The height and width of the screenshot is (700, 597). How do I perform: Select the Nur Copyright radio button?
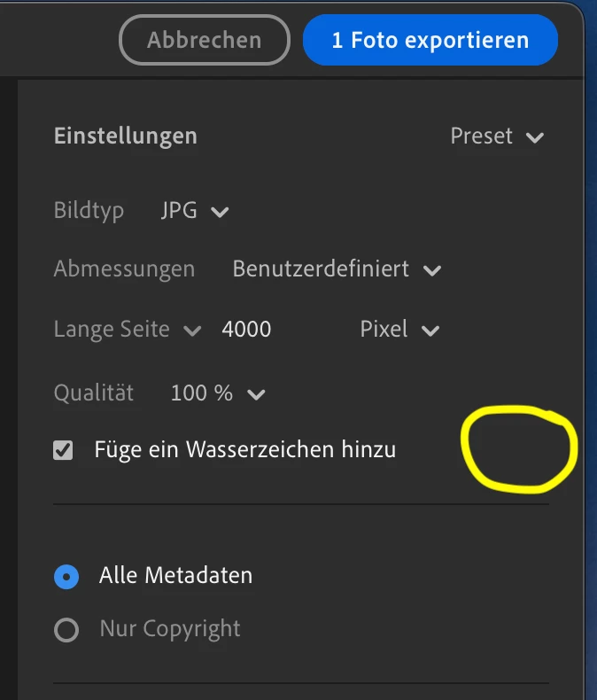(66, 630)
